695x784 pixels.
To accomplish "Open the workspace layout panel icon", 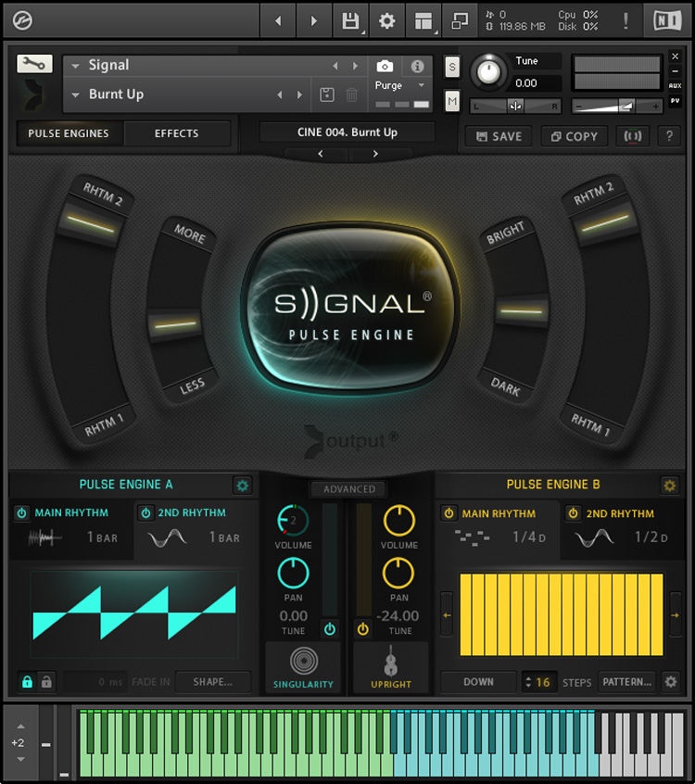I will coord(423,21).
